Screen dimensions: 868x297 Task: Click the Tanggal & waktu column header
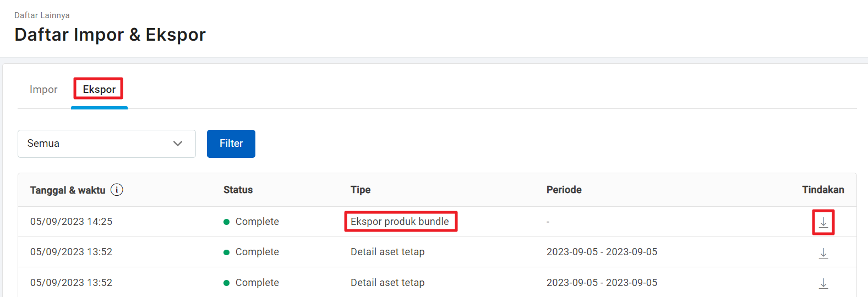pos(68,190)
